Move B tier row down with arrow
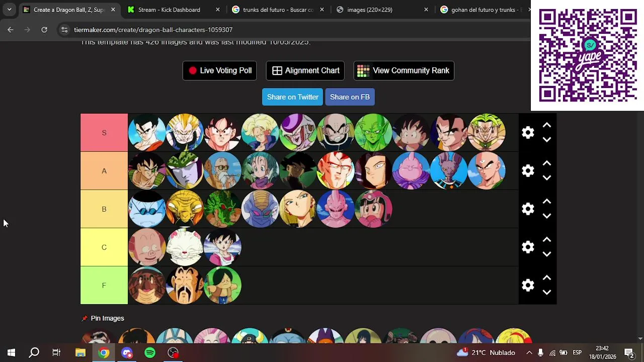The height and width of the screenshot is (362, 644). coord(547,216)
